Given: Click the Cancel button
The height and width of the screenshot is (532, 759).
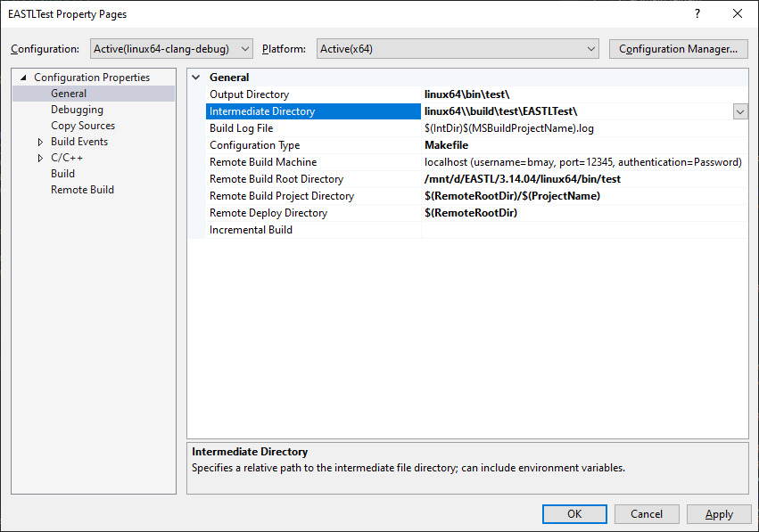Looking at the screenshot, I should pos(646,513).
